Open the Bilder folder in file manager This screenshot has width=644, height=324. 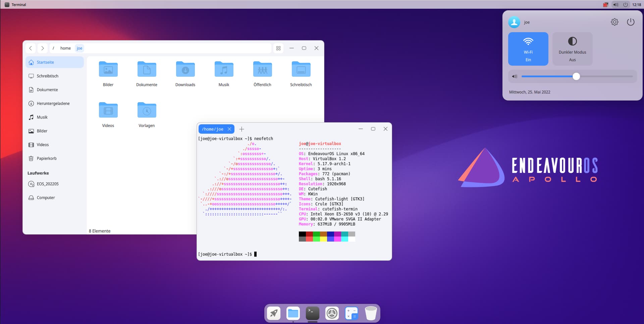pos(108,69)
